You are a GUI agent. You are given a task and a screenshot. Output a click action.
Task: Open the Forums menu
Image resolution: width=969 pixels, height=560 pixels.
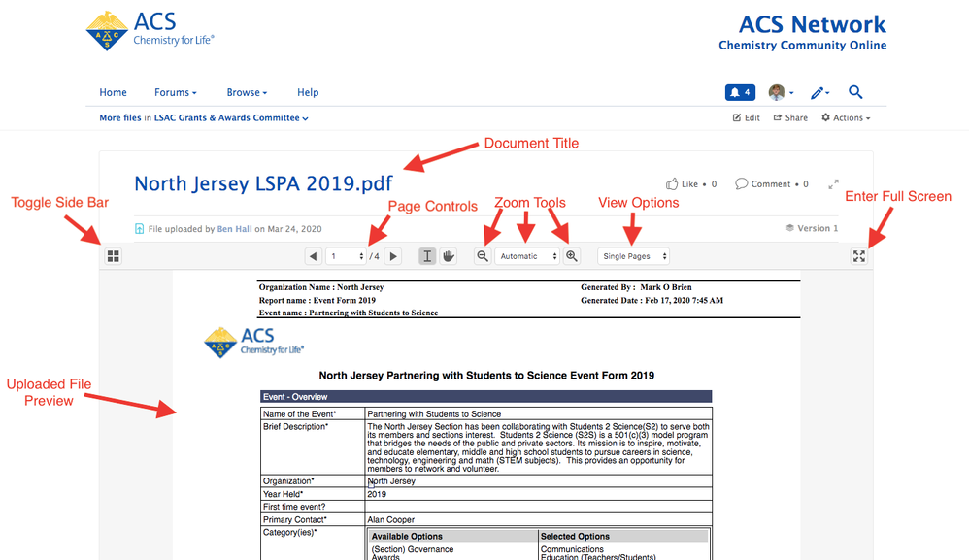click(175, 92)
